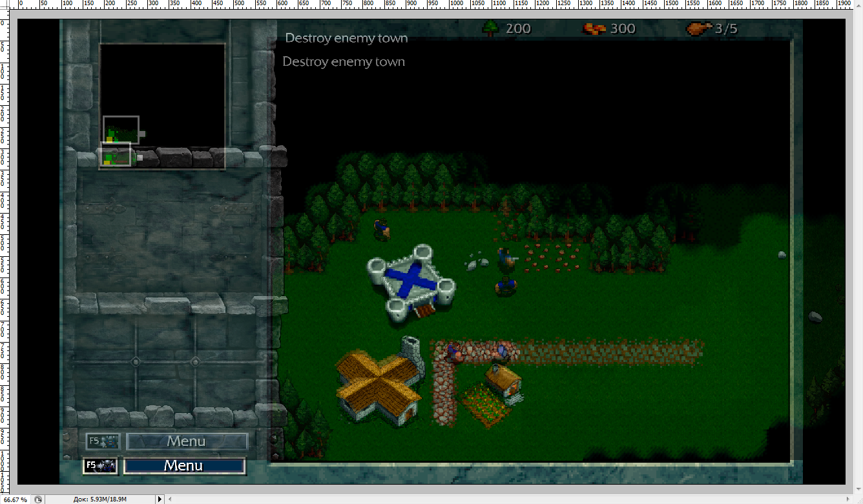Click the faded stone-textured F5 icon button
863x504 pixels.
pyautogui.click(x=103, y=441)
